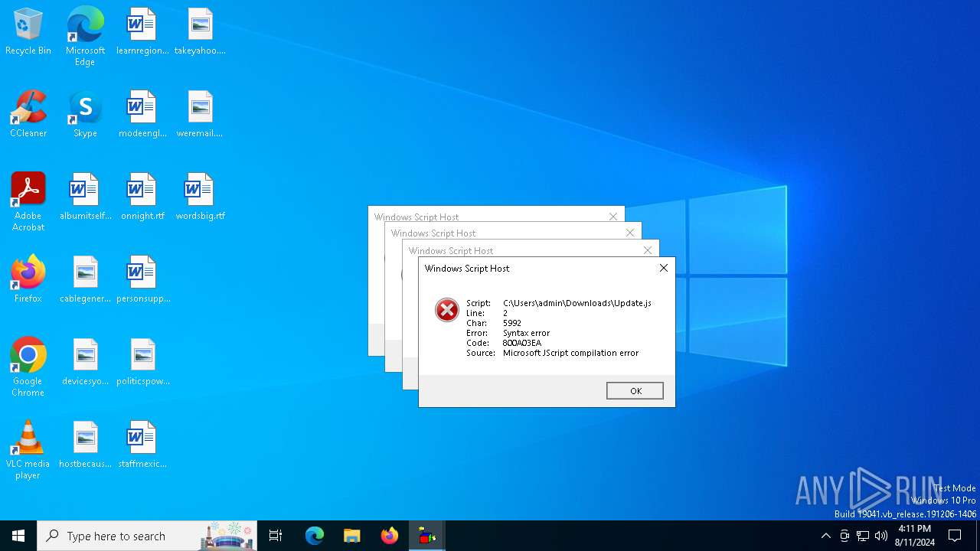Image resolution: width=980 pixels, height=551 pixels.
Task: Open the Skype desktop shortcut
Action: coord(85,115)
